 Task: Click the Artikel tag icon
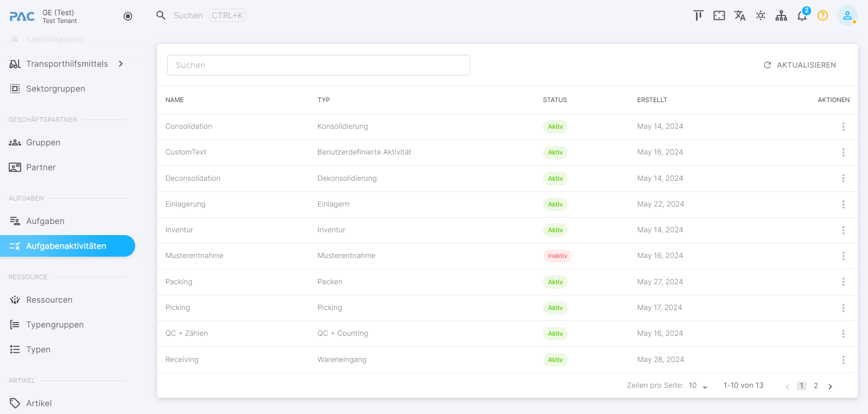click(15, 403)
